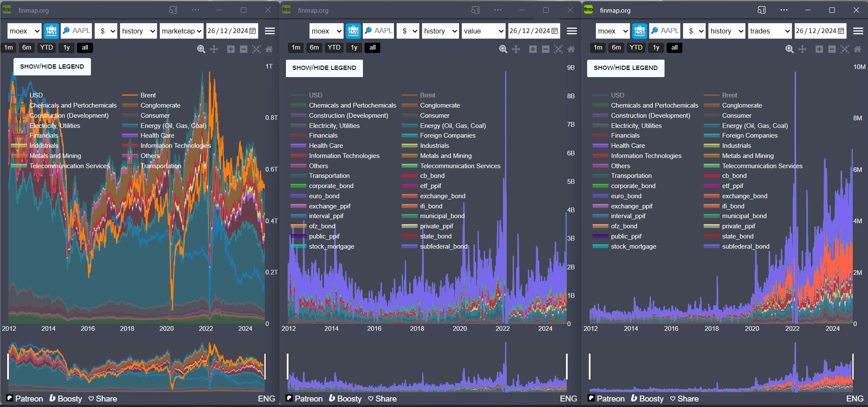The width and height of the screenshot is (868, 407).
Task: Click the SHOW/HIDE LEGEND button
Action: [x=52, y=66]
